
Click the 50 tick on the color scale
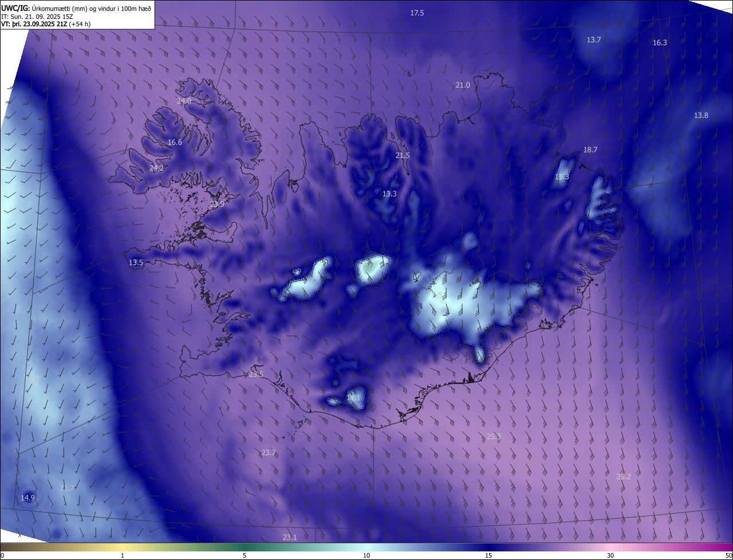click(x=728, y=555)
